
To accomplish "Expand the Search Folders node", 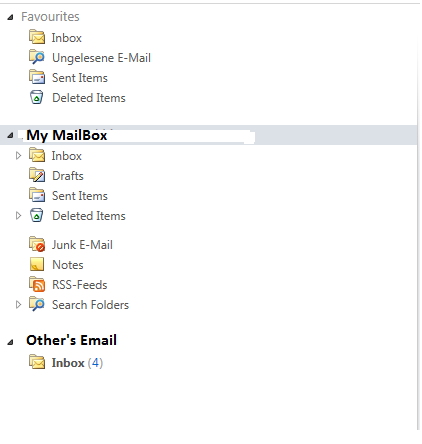I will 18,304.
